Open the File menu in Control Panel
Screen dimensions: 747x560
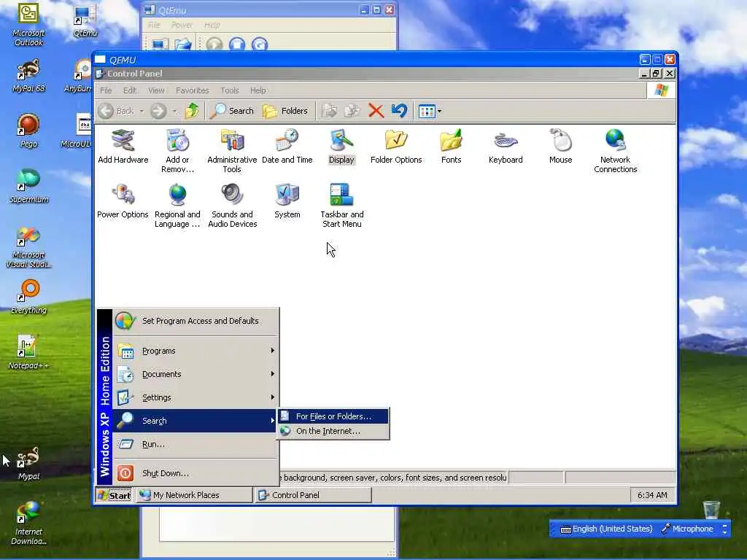tap(106, 90)
